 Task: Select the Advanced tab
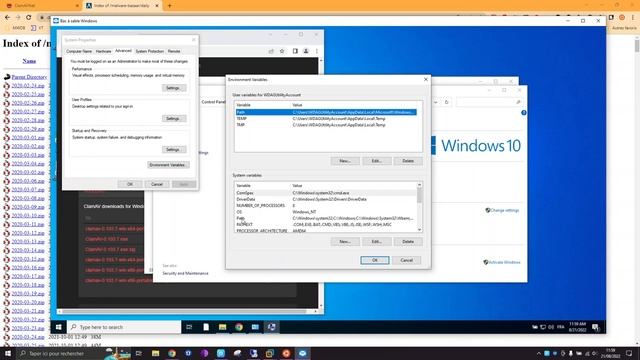(123, 51)
